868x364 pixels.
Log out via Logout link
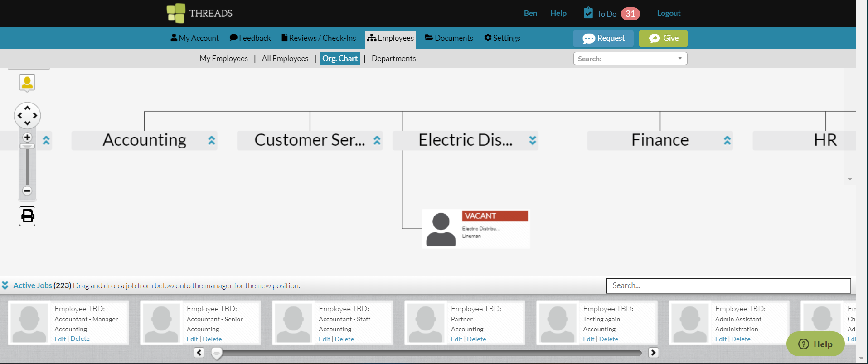click(669, 13)
